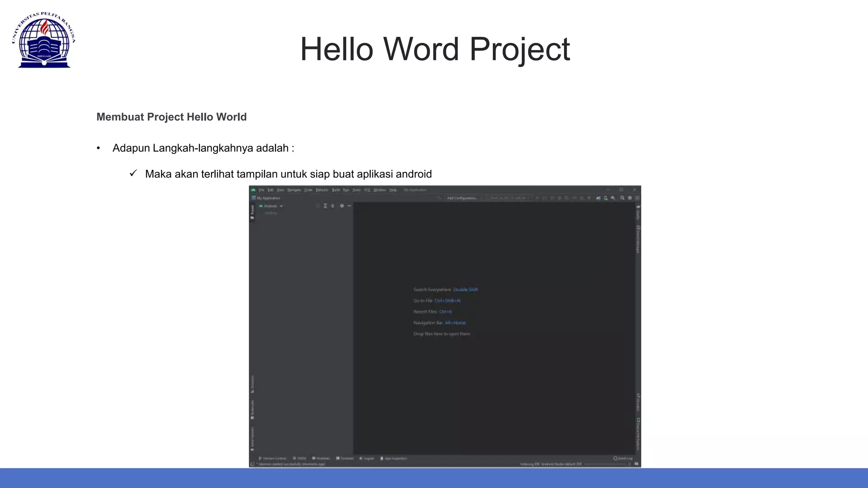This screenshot has height=488, width=868.
Task: Click the Collapse All icon in Project panel
Action: coord(333,206)
